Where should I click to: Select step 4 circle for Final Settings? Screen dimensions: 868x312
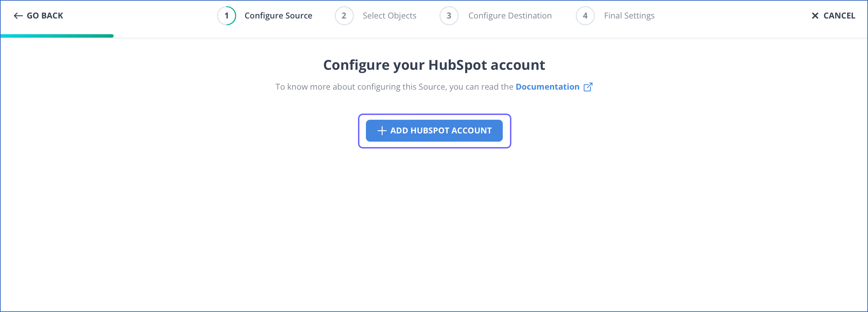click(585, 16)
